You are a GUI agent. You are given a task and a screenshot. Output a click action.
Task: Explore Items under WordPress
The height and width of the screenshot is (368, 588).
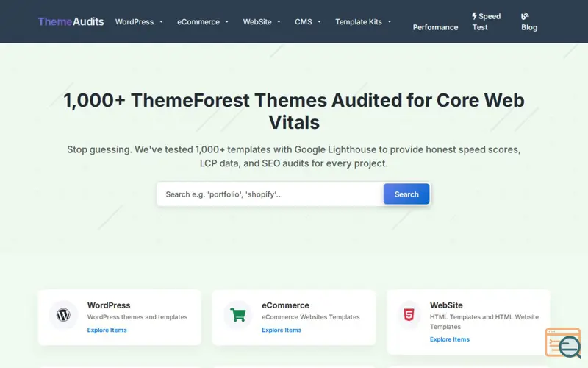click(107, 330)
